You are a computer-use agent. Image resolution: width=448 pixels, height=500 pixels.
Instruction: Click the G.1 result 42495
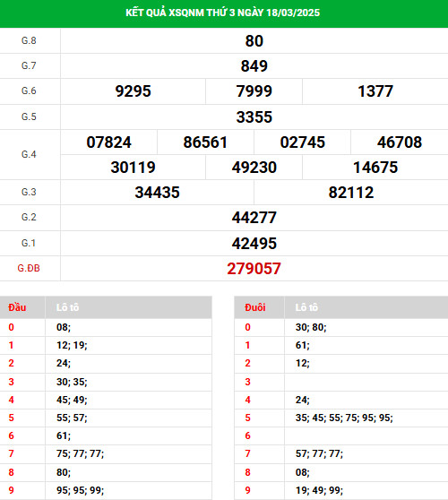click(x=254, y=244)
